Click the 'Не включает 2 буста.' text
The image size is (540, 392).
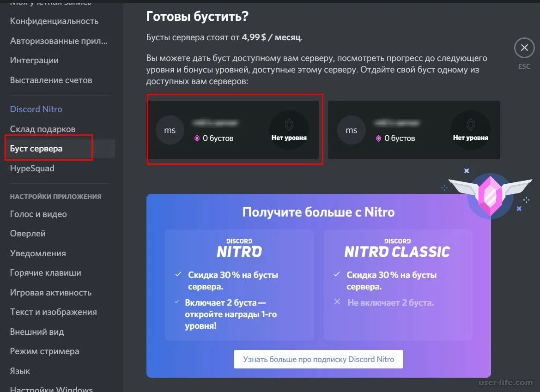(x=390, y=303)
